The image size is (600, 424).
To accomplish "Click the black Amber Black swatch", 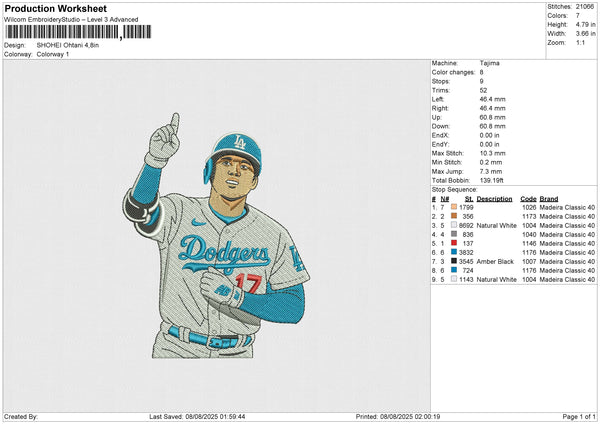I will (x=454, y=261).
